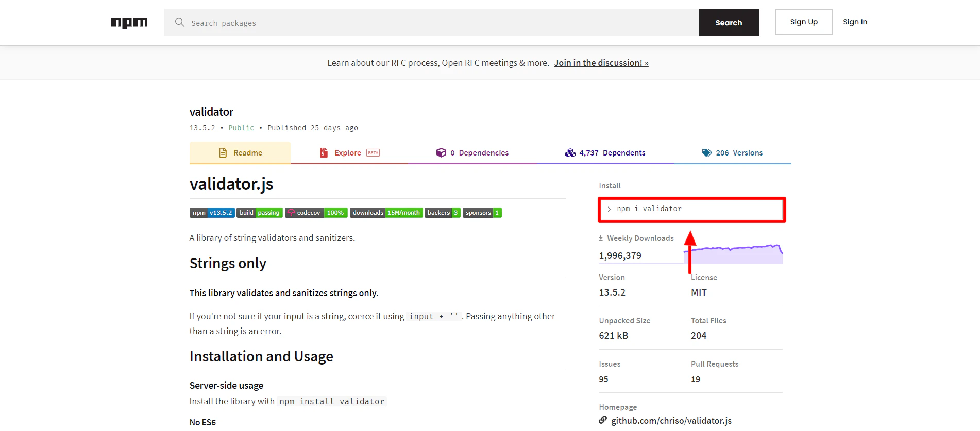Click the 621 kB unpacked size value
The width and height of the screenshot is (980, 431).
pos(613,336)
